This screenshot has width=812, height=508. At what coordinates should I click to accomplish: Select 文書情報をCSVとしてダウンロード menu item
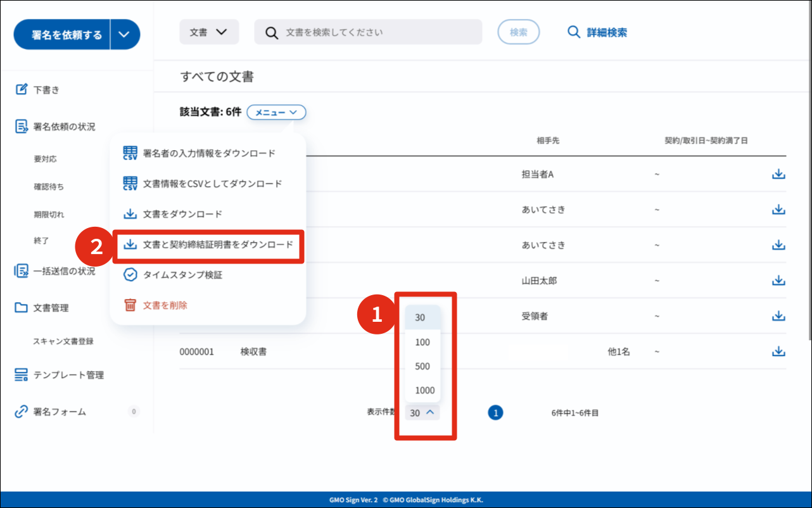(x=212, y=184)
